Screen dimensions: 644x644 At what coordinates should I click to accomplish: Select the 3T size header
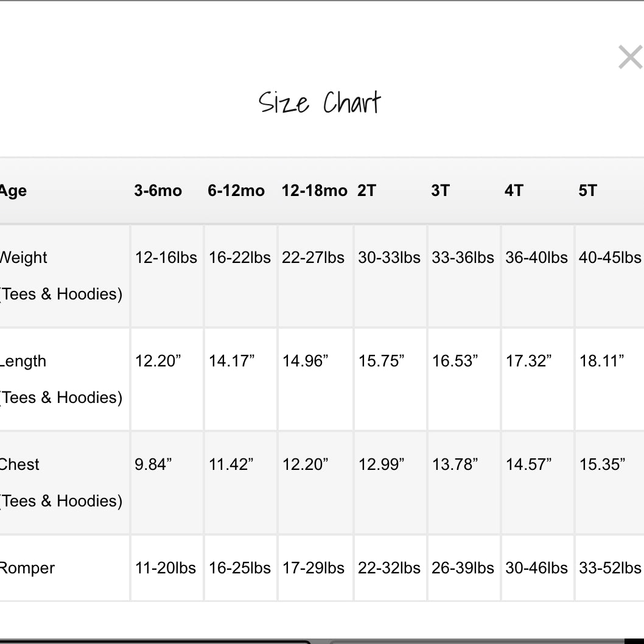pyautogui.click(x=440, y=191)
